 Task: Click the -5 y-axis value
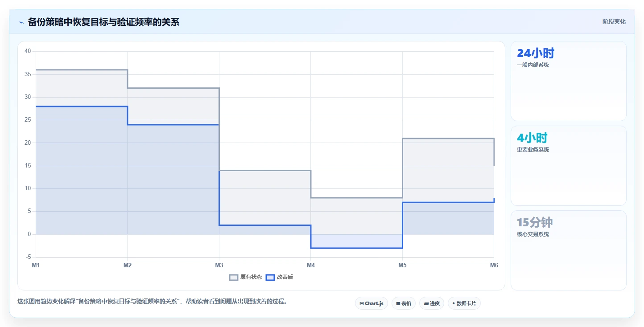(x=28, y=257)
